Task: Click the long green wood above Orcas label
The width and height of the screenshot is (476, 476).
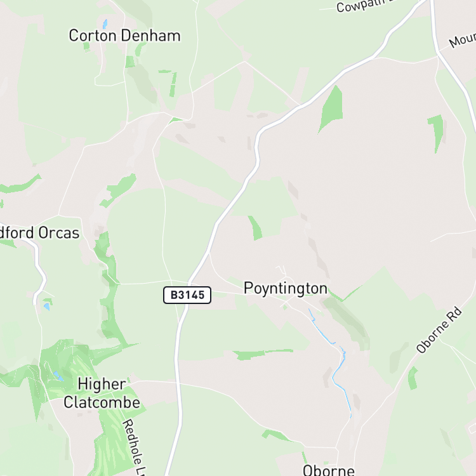Action: [x=21, y=184]
